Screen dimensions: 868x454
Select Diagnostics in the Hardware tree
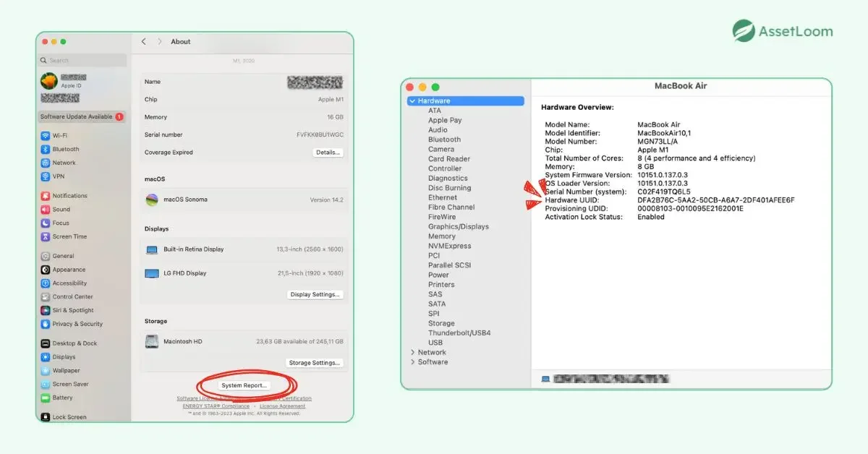click(448, 178)
